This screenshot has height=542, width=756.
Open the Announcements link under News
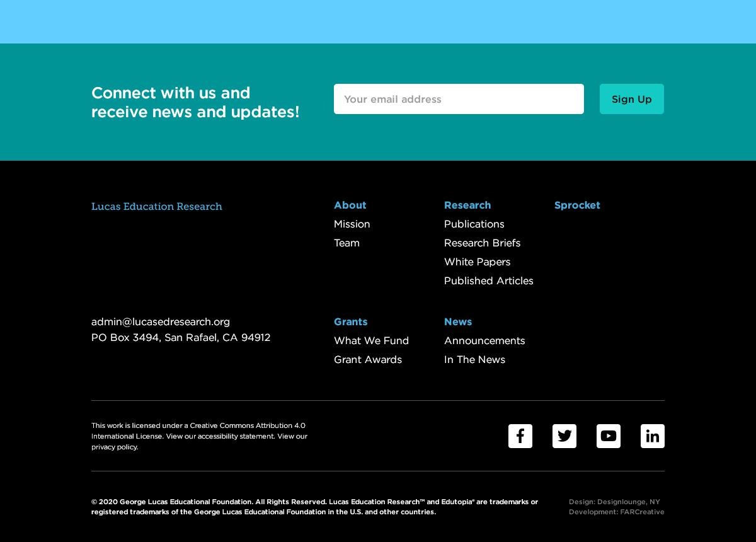pyautogui.click(x=484, y=340)
